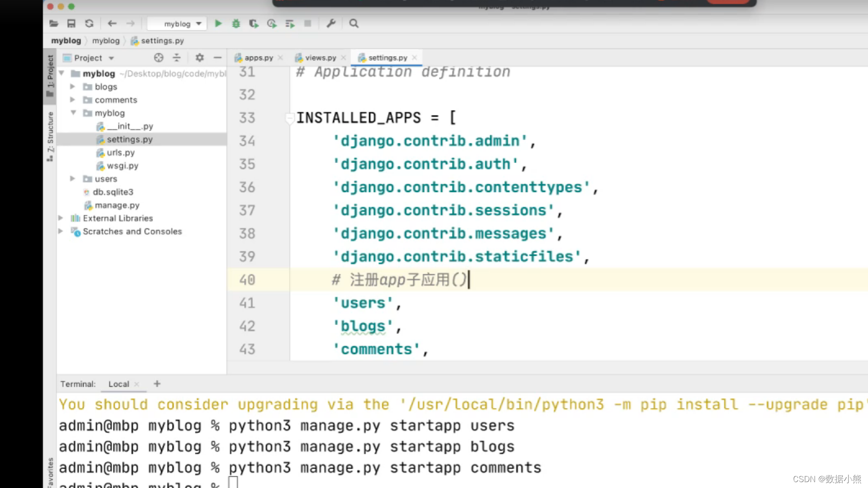Collapse the myblog project root

(61, 73)
